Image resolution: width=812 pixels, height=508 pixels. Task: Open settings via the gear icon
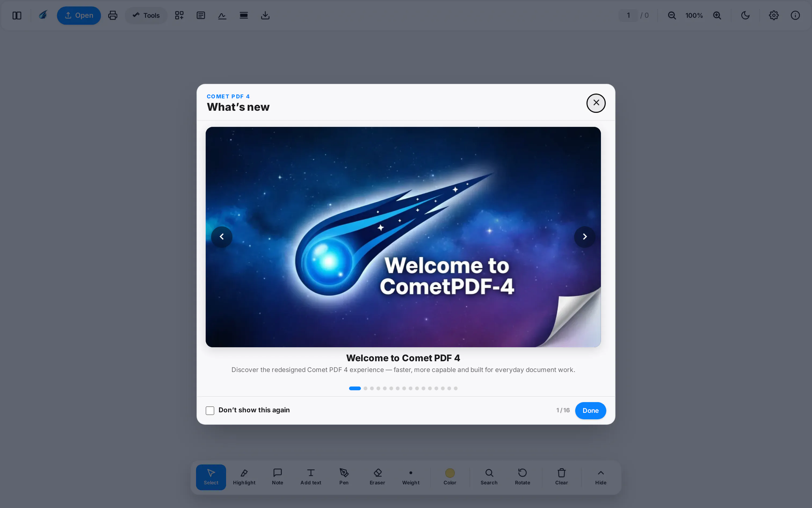coord(774,16)
